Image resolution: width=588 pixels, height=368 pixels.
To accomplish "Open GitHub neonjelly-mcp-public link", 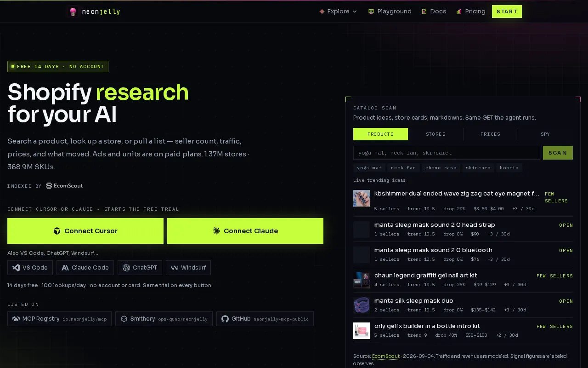I will click(x=265, y=319).
